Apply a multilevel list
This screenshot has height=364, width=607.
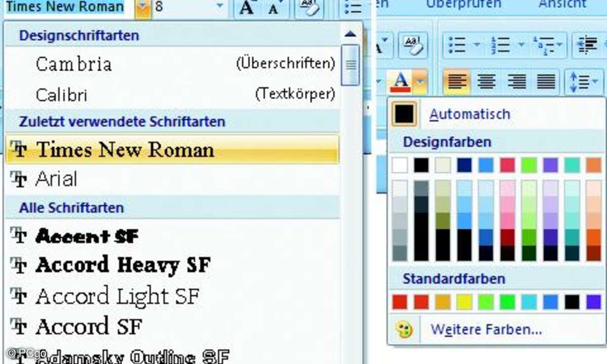[543, 45]
